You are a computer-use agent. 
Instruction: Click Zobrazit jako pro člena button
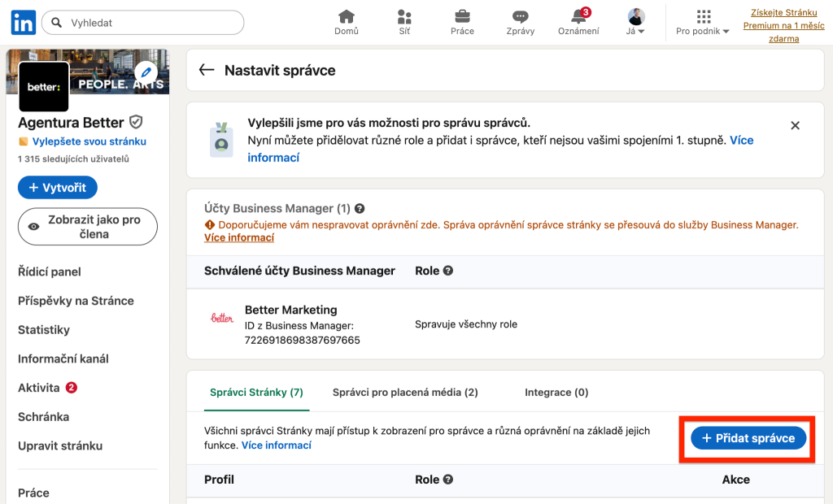88,227
